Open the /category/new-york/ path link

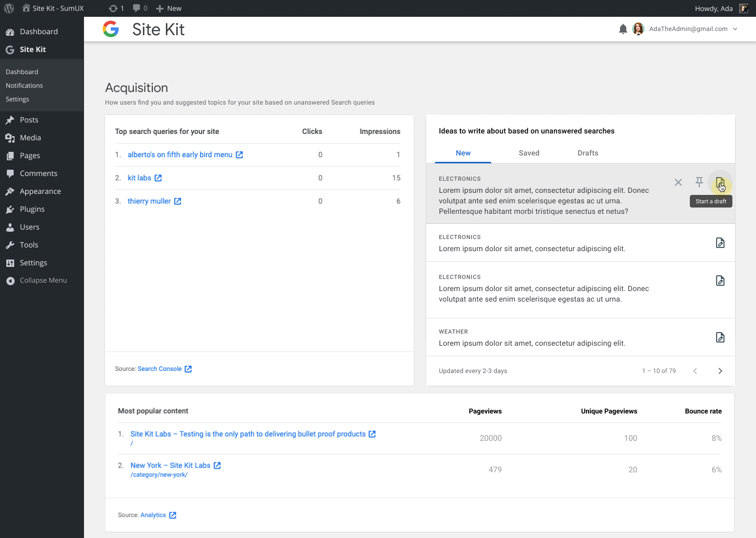tap(159, 475)
